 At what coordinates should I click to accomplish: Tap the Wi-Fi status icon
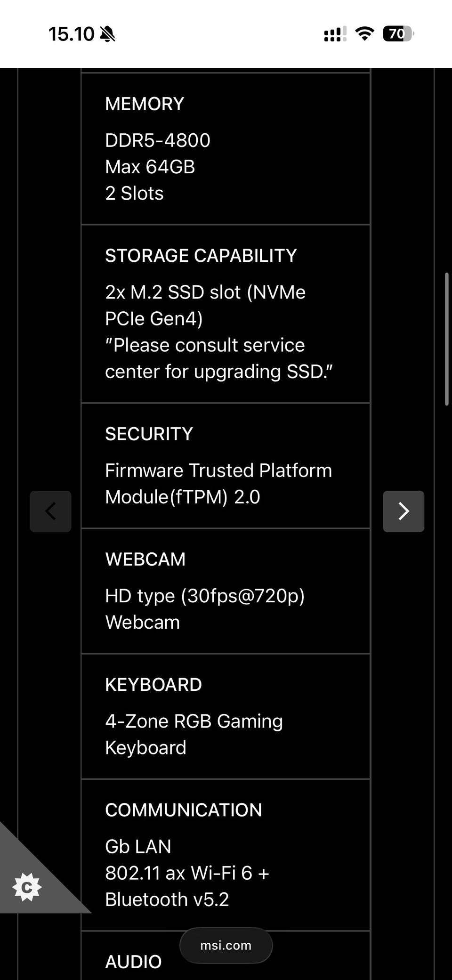[364, 34]
